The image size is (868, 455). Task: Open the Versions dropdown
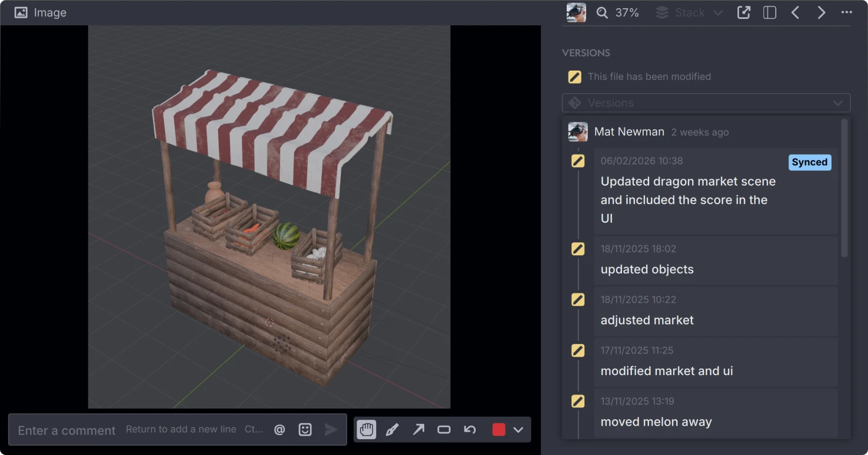(x=706, y=103)
